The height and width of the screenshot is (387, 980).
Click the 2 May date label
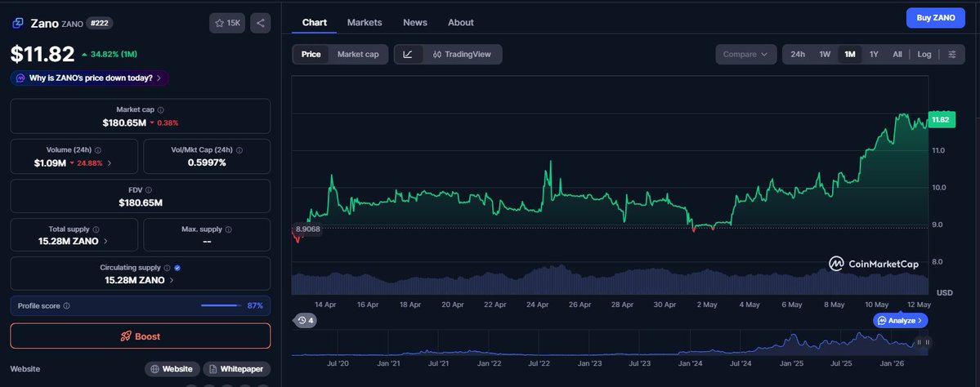(x=707, y=305)
